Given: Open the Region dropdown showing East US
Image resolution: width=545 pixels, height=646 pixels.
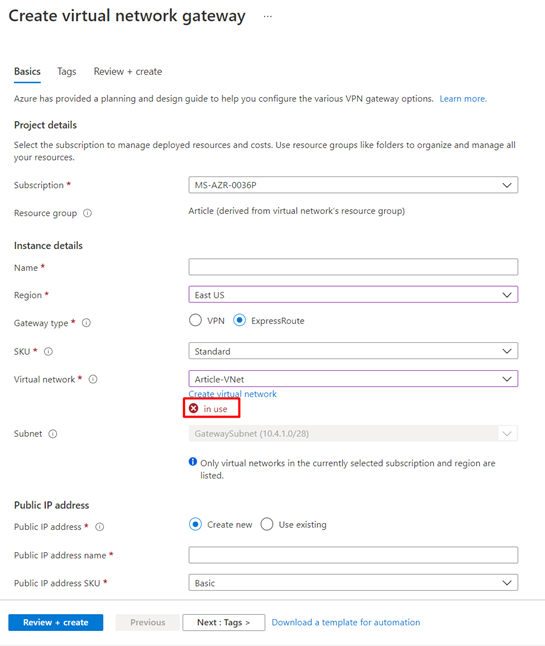Looking at the screenshot, I should point(353,295).
